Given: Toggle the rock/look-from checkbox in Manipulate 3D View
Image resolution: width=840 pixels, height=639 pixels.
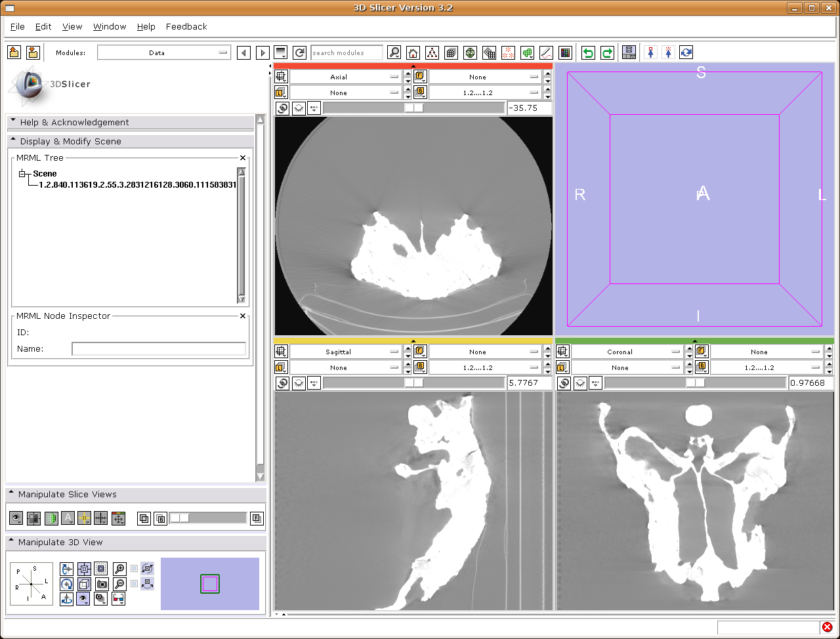Looking at the screenshot, I should (135, 583).
